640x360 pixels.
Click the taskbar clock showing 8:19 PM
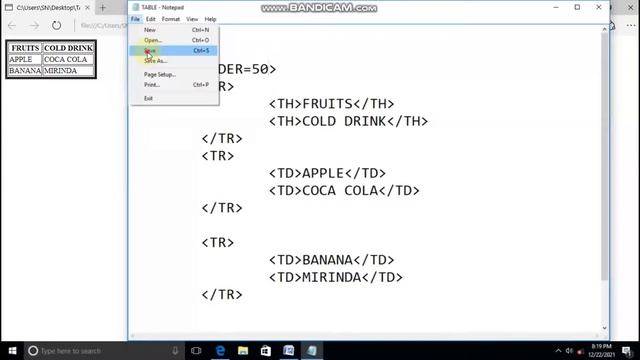pyautogui.click(x=602, y=351)
